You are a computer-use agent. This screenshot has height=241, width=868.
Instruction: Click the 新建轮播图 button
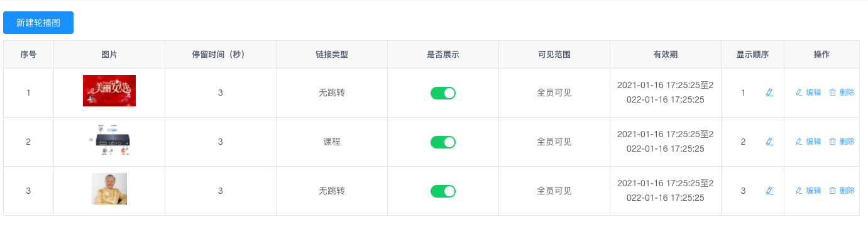[38, 23]
